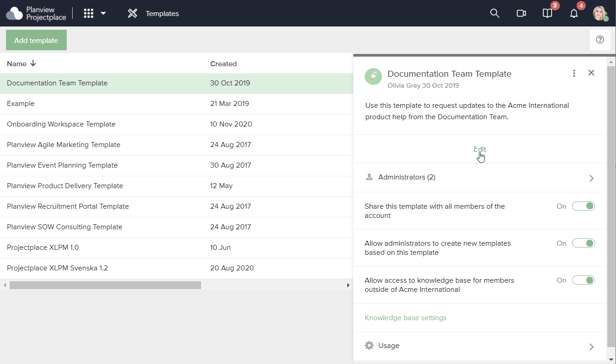The image size is (616, 364).
Task: Select Planview Event Planning Template
Action: click(x=176, y=165)
